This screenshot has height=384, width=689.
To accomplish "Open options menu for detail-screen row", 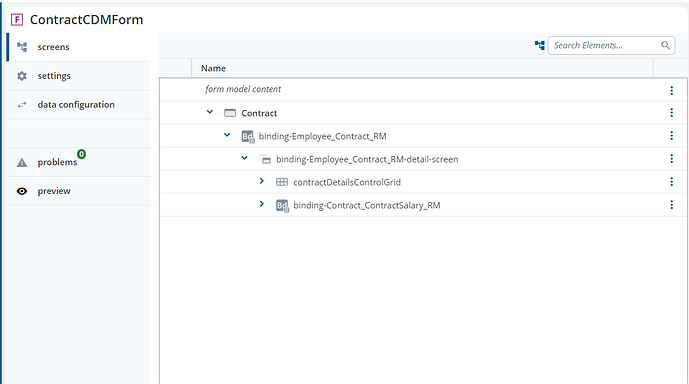I will pyautogui.click(x=671, y=159).
